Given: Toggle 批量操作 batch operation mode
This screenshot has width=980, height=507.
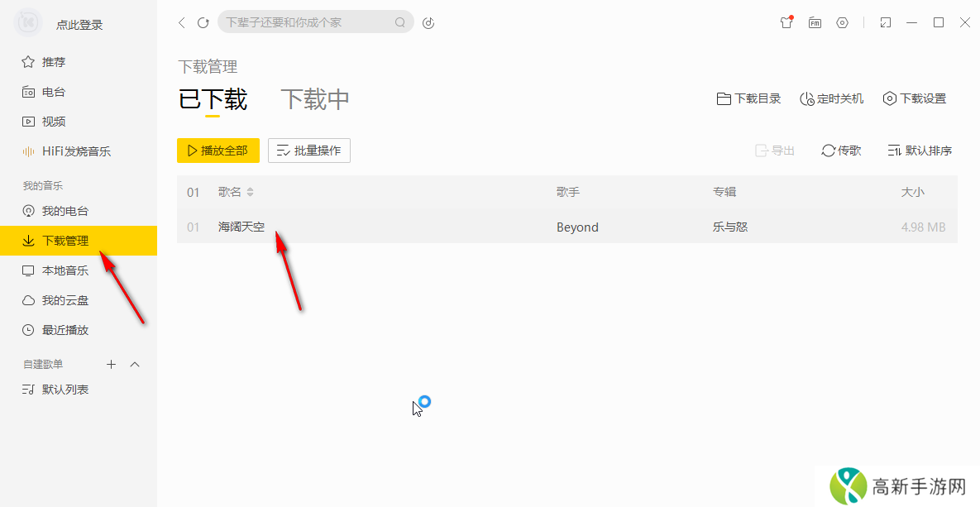Looking at the screenshot, I should (308, 151).
